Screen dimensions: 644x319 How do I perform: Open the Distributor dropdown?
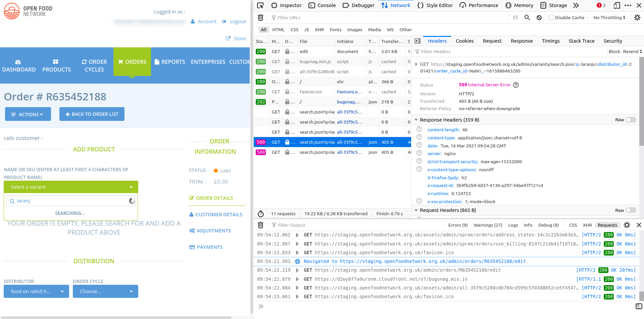click(x=36, y=291)
